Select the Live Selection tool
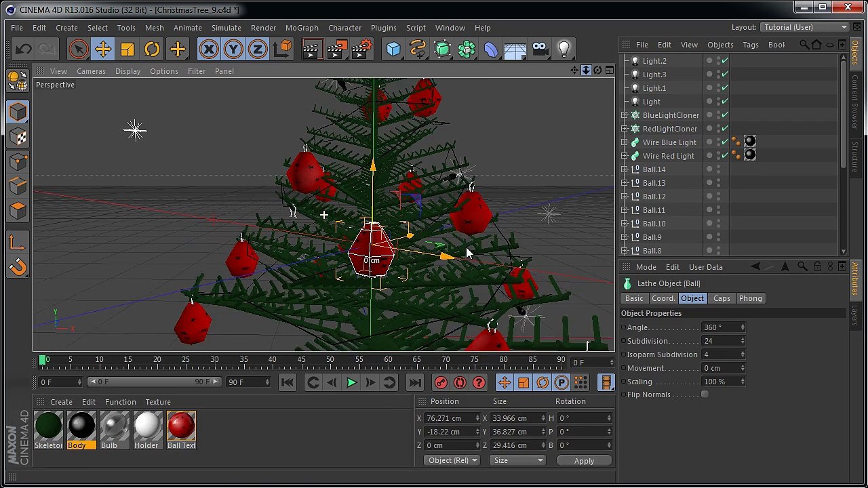Viewport: 868px width, 488px height. coord(78,49)
